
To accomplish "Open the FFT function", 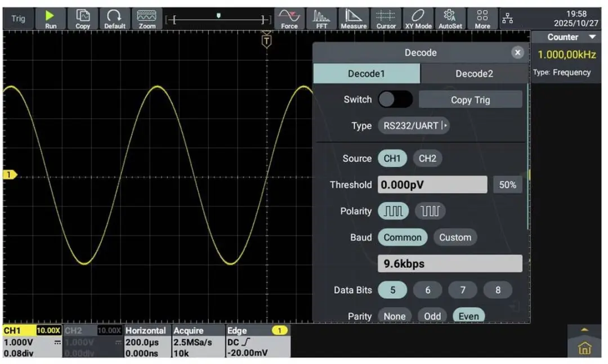I will [x=321, y=19].
